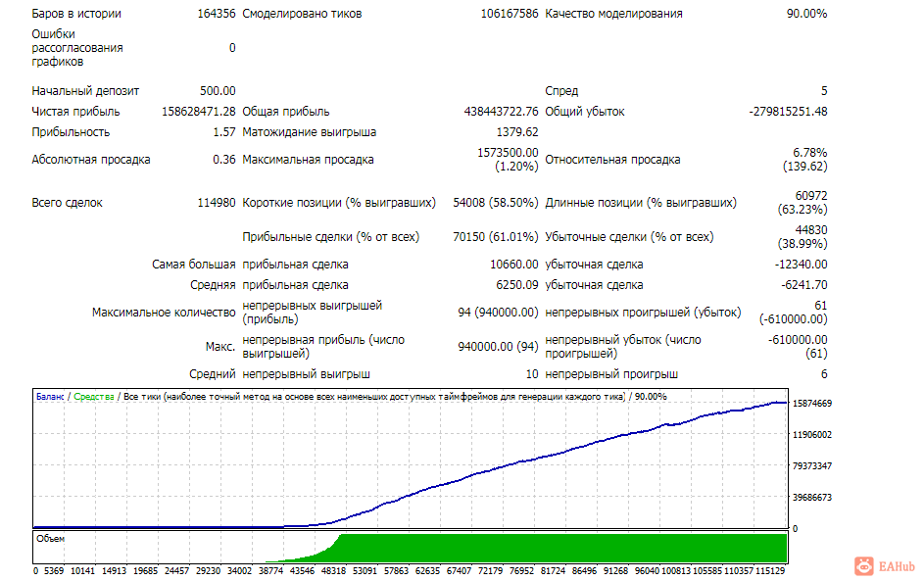The image size is (924, 581).
Task: Click the 'Абсолютная просадка' label
Action: point(91,160)
